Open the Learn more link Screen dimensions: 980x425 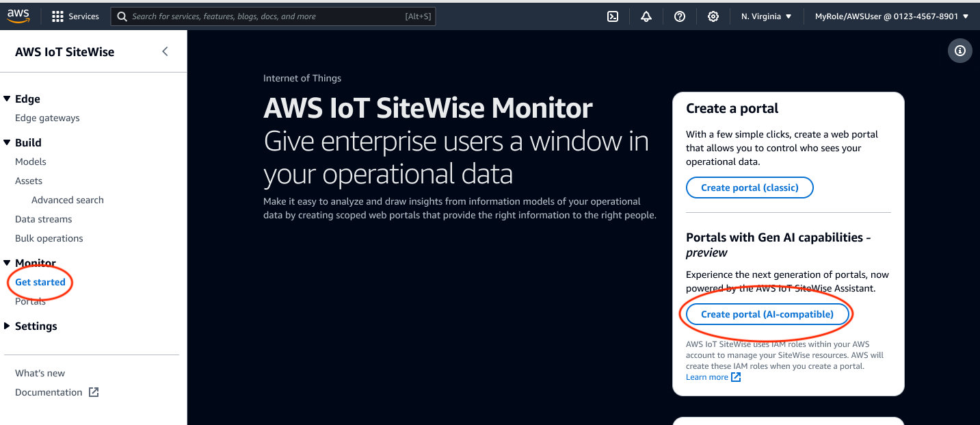[707, 377]
